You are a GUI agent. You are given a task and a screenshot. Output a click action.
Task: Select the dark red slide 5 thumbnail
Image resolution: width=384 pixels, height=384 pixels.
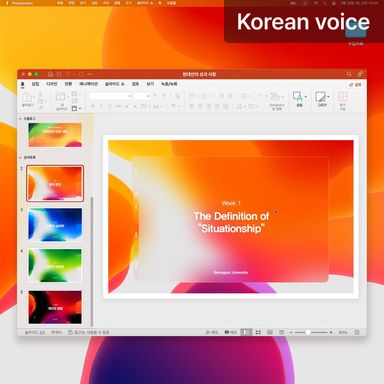coord(55,307)
